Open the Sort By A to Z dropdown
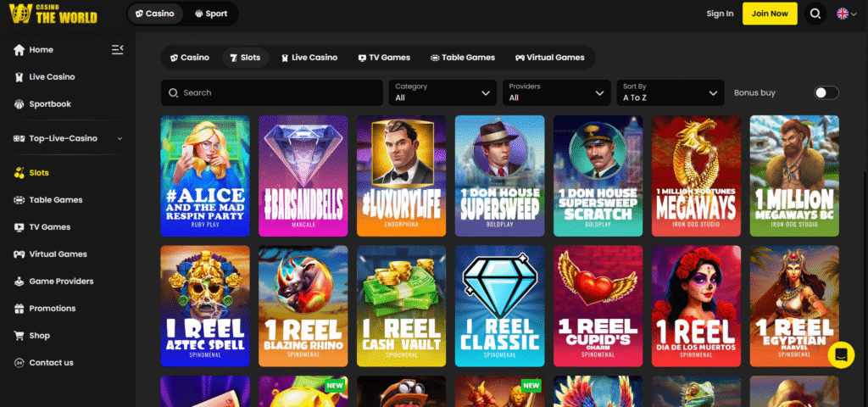The image size is (868, 407). (x=670, y=92)
